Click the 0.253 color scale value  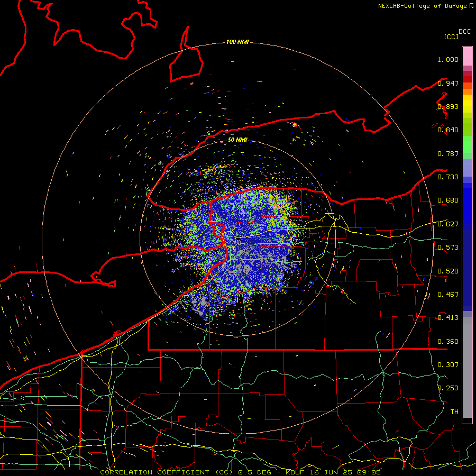coord(448,388)
